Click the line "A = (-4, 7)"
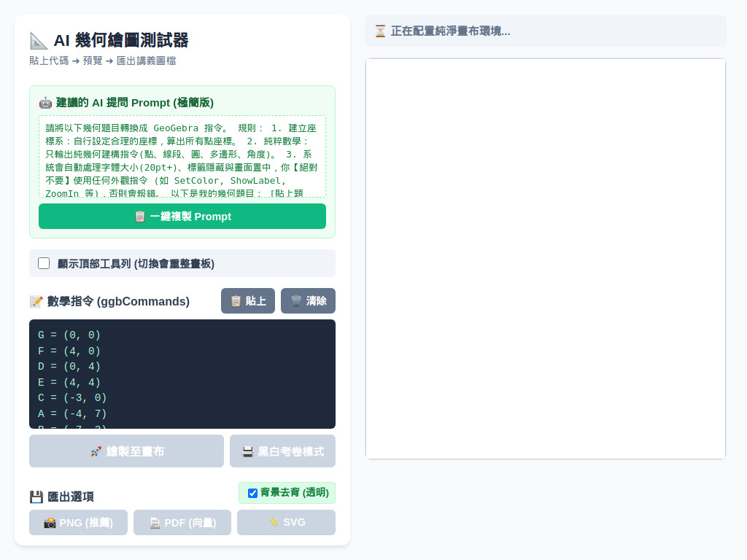Image resolution: width=747 pixels, height=560 pixels. click(x=72, y=413)
